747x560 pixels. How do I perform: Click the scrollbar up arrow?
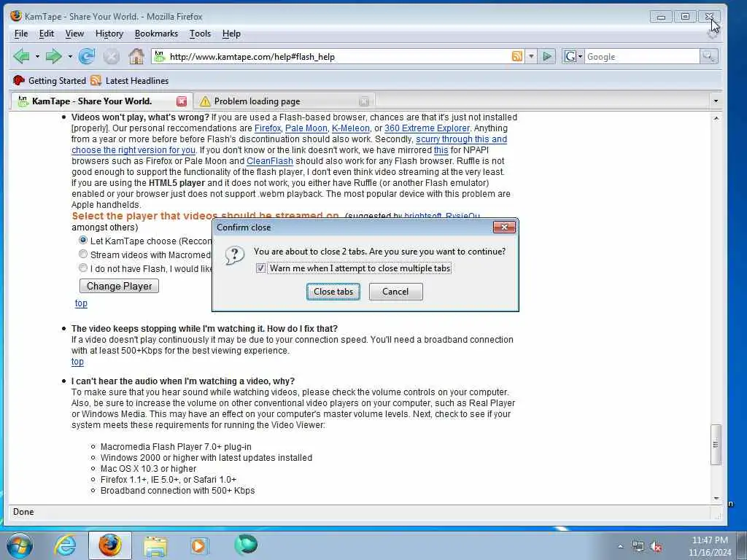click(x=716, y=117)
